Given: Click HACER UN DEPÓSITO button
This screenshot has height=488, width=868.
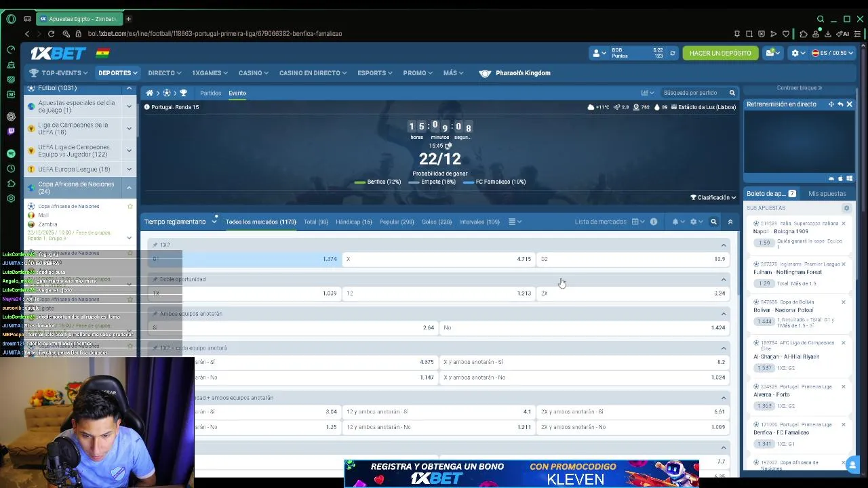Looking at the screenshot, I should tap(720, 53).
